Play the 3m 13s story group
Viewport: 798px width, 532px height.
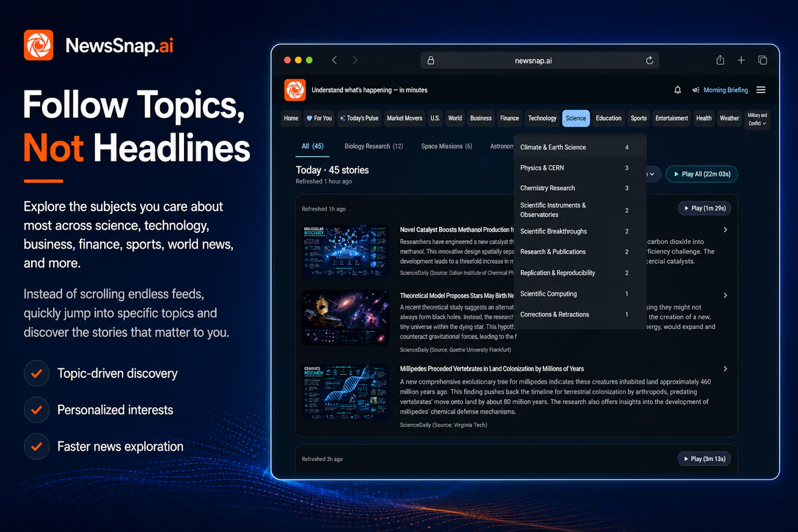[x=704, y=459]
